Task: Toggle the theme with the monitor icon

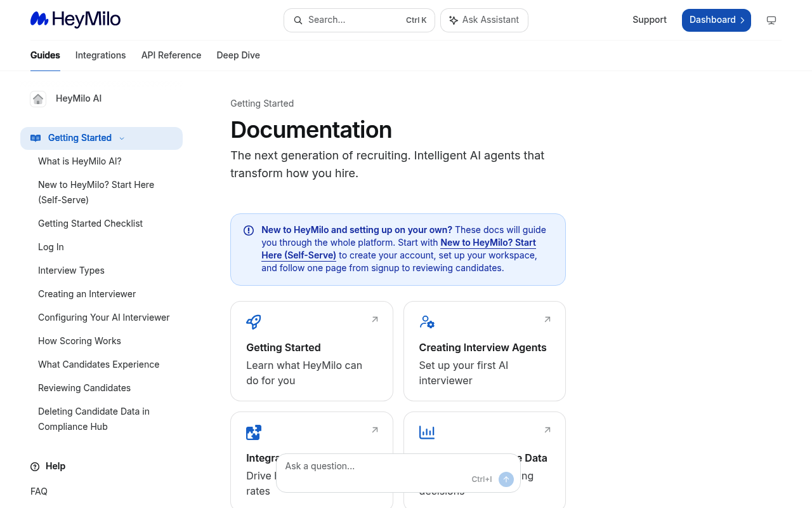Action: pos(771,20)
